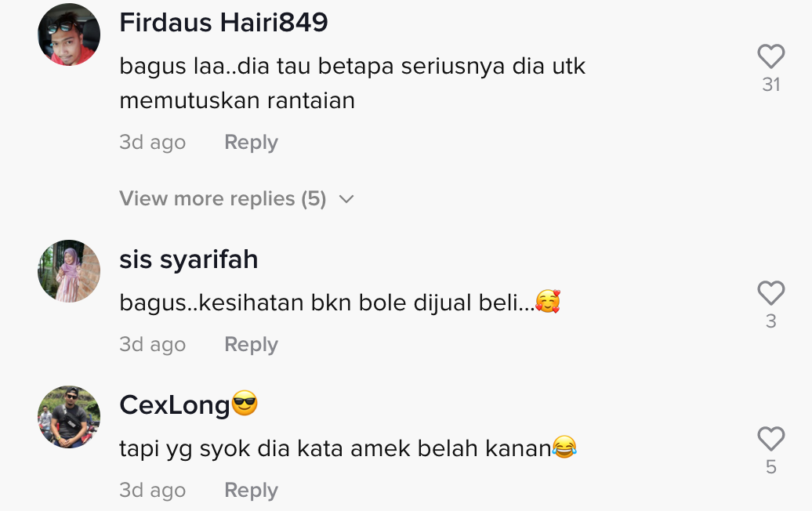Screen dimensions: 812x511
Task: Like Firdaus Hairi849's comment with the heart
Action: pyautogui.click(x=771, y=56)
